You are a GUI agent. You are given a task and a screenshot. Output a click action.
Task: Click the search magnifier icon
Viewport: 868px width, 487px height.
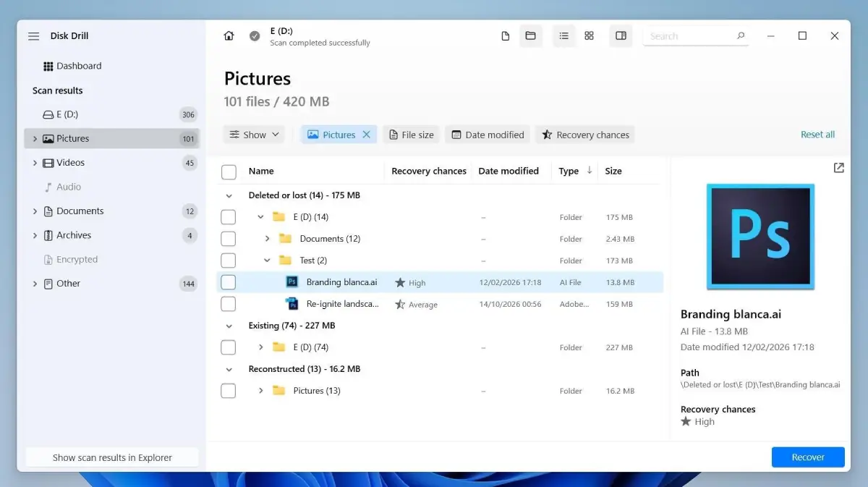click(x=740, y=35)
